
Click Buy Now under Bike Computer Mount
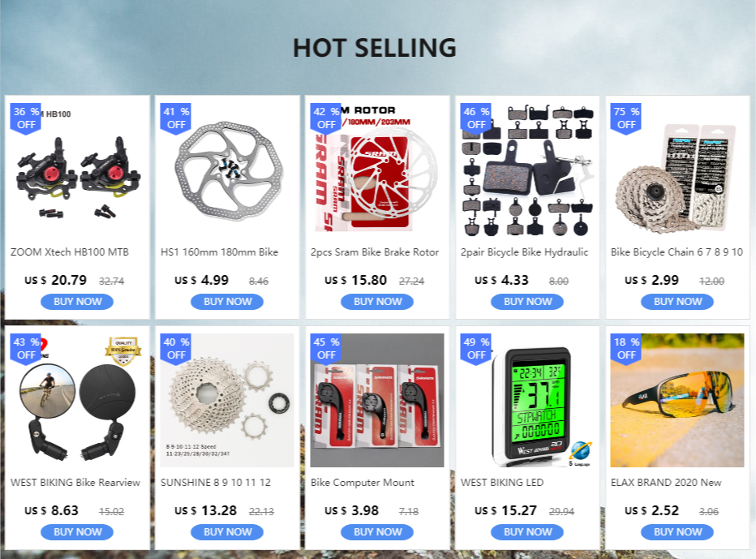(x=377, y=532)
